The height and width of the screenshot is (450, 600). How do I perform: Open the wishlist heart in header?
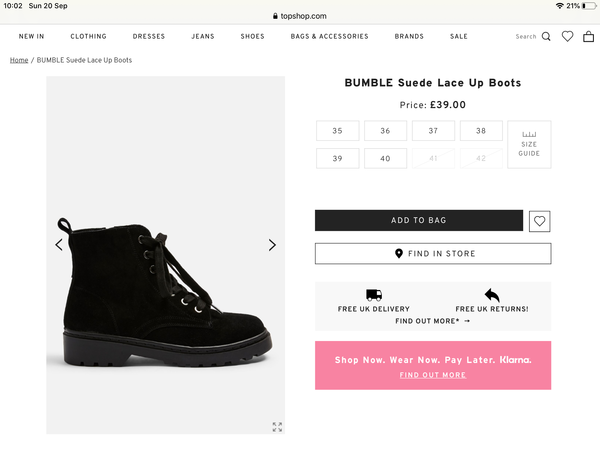567,36
